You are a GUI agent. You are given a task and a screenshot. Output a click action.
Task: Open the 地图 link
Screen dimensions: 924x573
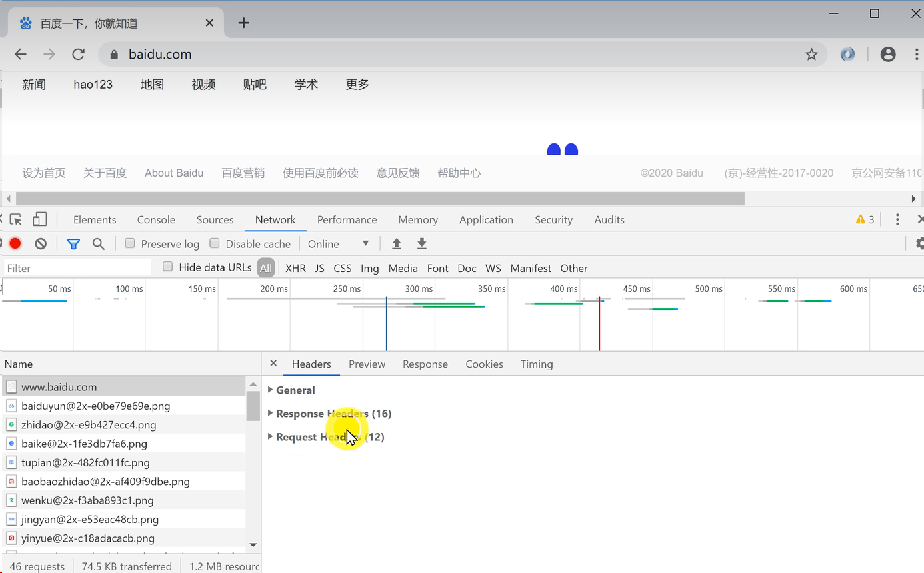coord(152,85)
